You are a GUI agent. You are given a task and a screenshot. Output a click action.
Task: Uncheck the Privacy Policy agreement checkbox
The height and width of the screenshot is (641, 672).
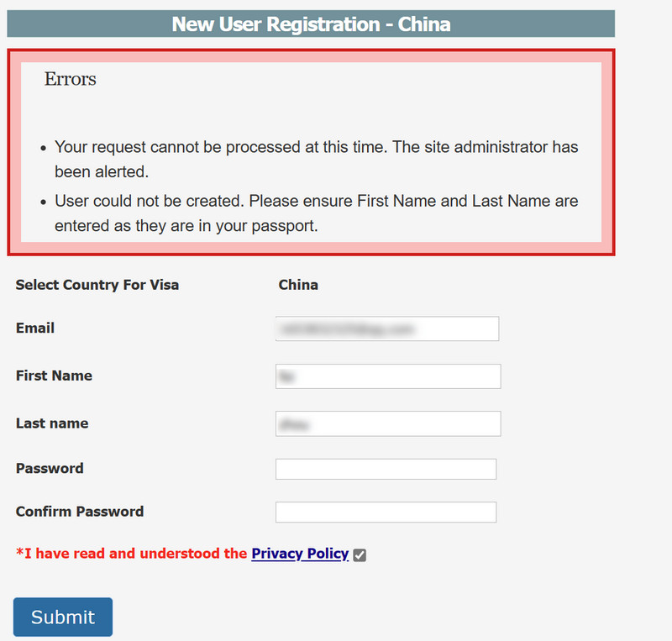click(x=360, y=554)
